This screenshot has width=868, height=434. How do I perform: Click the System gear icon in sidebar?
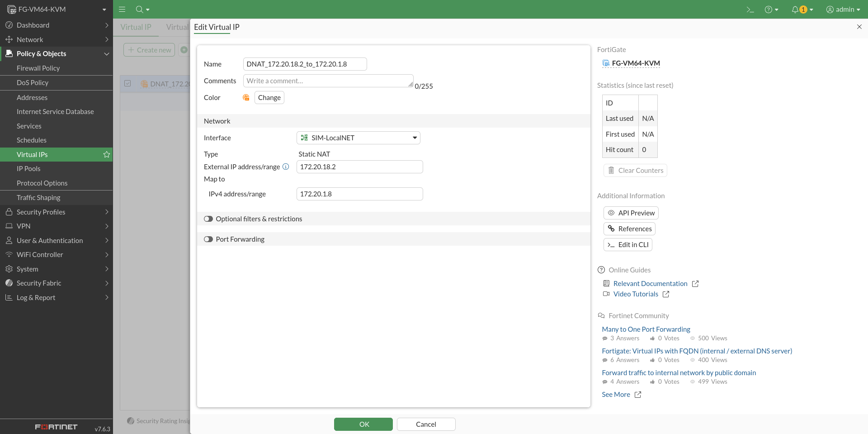9,269
